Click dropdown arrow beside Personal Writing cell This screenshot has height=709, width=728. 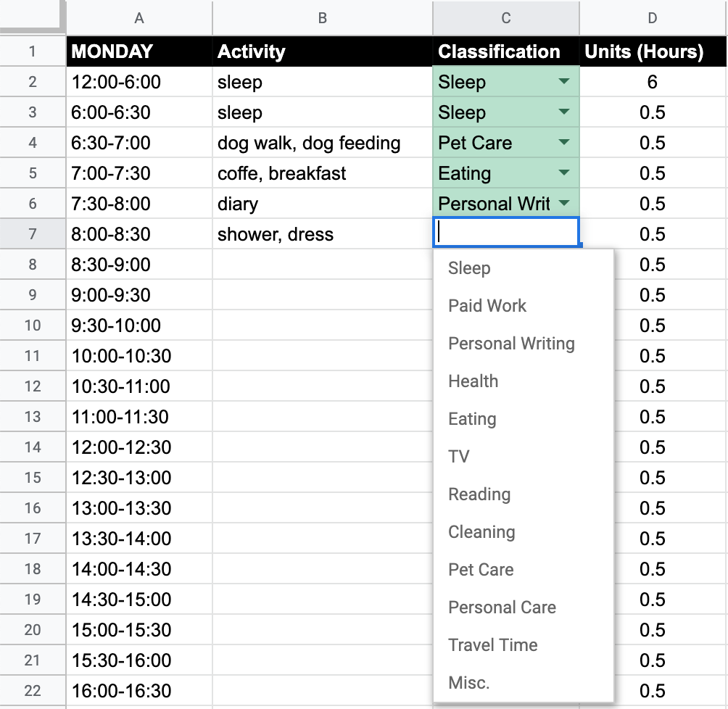pos(563,204)
